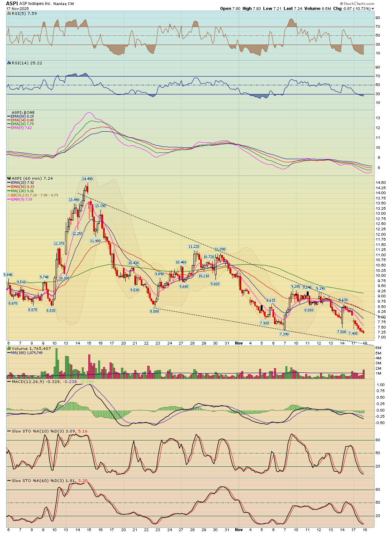
Task: Select the Slow STO %K(10) %D(3) label
Action: tap(38, 431)
